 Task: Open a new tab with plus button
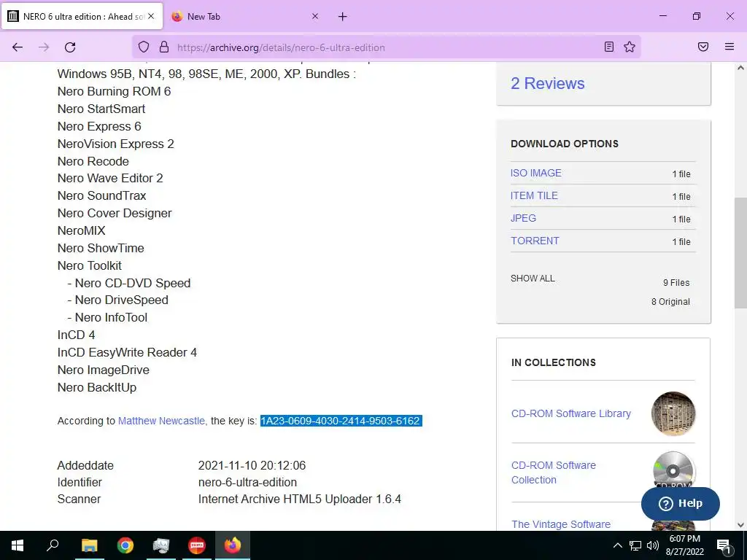click(343, 17)
